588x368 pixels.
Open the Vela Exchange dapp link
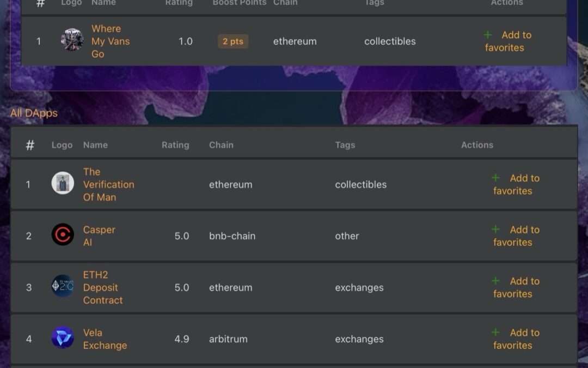[x=105, y=339]
